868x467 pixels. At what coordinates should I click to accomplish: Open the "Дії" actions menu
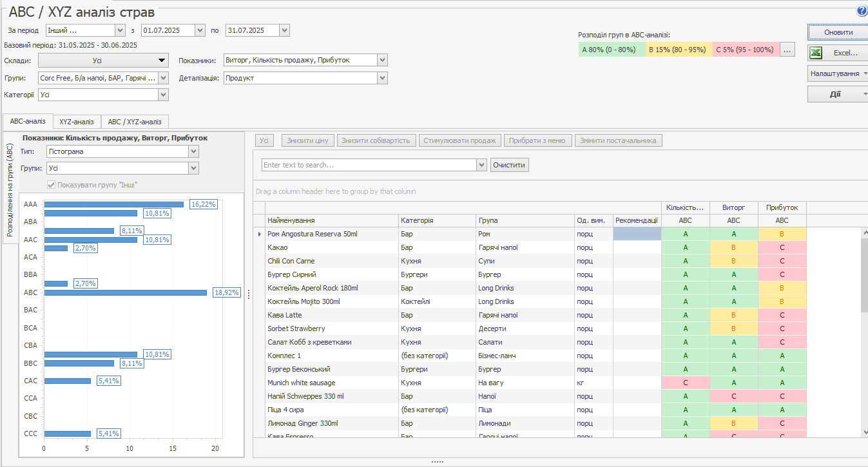point(835,94)
